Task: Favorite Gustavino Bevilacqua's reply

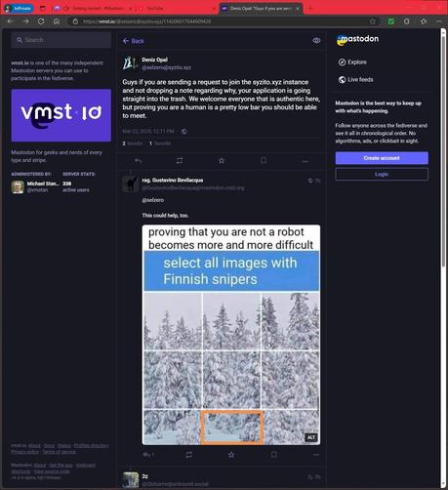Action: click(231, 455)
